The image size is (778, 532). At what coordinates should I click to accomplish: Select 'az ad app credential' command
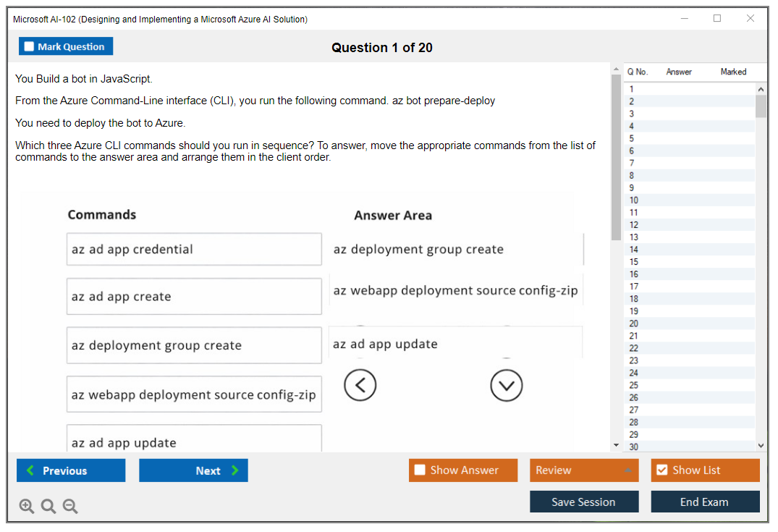pyautogui.click(x=194, y=250)
